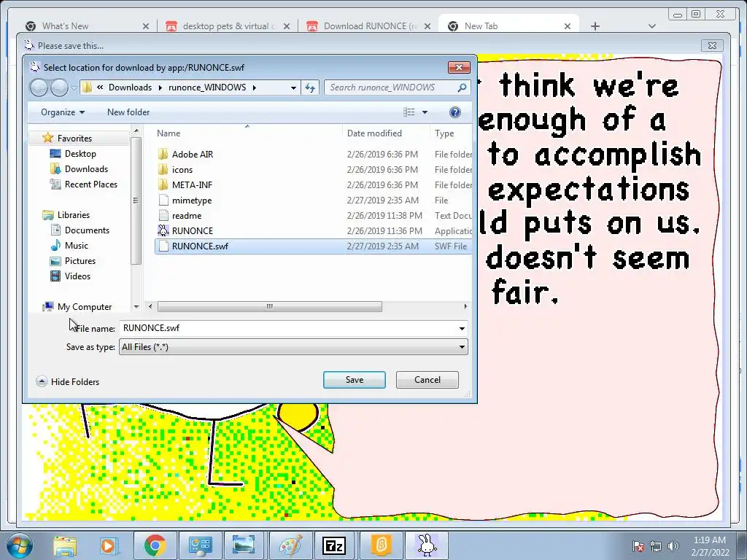Open the Pictures library
The width and height of the screenshot is (747, 560).
click(73, 260)
